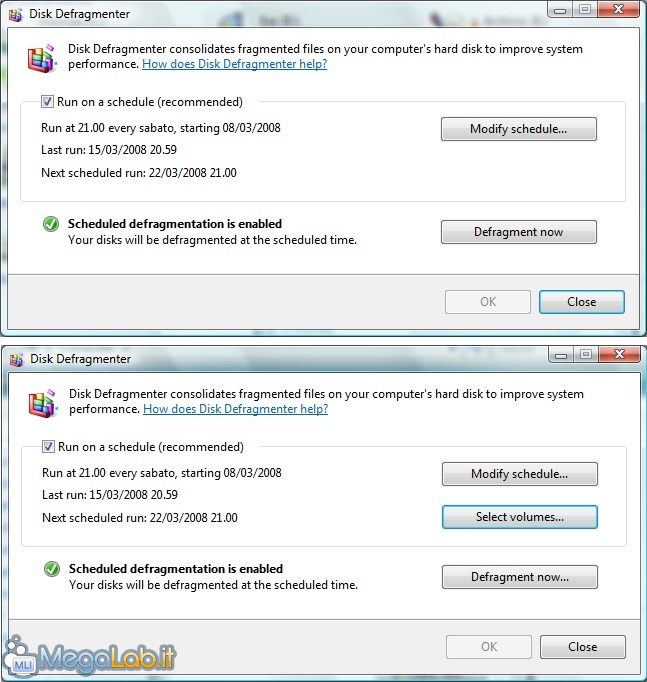Click large defragmenter icon in top dialog
Viewport: 647px width, 682px height.
[42, 58]
